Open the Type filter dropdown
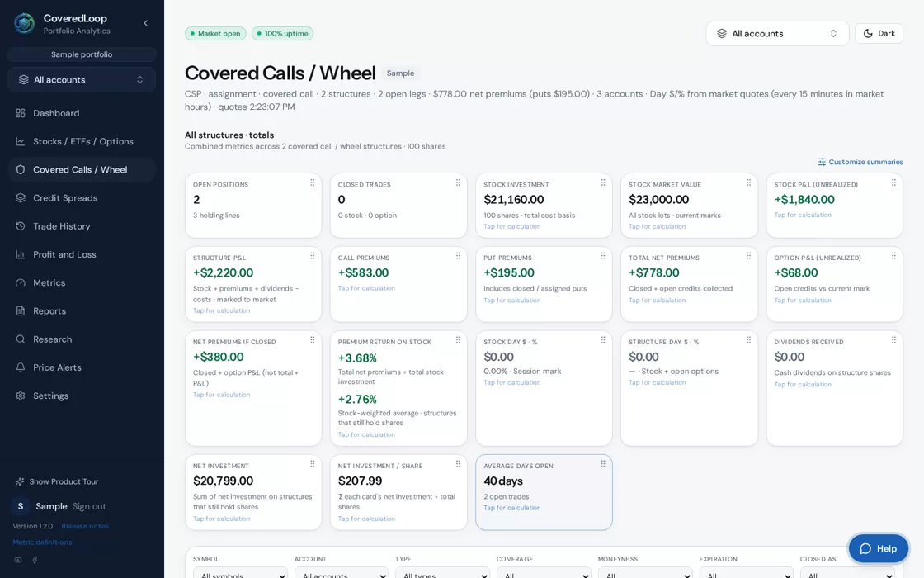The width and height of the screenshot is (924, 578). [x=442, y=574]
